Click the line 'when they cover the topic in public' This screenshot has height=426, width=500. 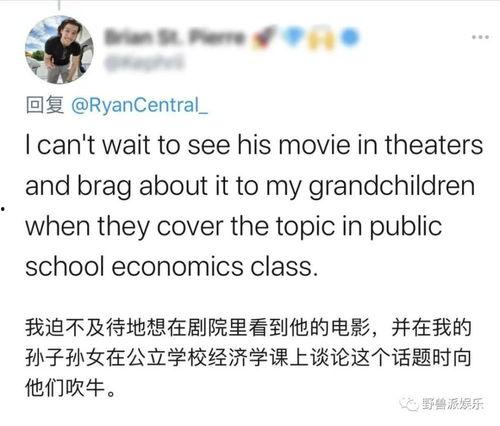234,227
